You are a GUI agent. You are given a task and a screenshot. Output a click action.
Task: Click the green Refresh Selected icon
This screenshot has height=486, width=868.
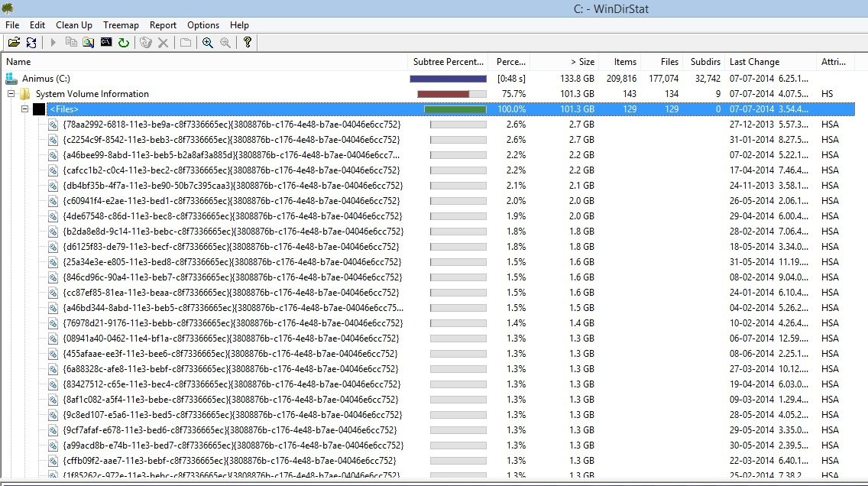pyautogui.click(x=124, y=43)
